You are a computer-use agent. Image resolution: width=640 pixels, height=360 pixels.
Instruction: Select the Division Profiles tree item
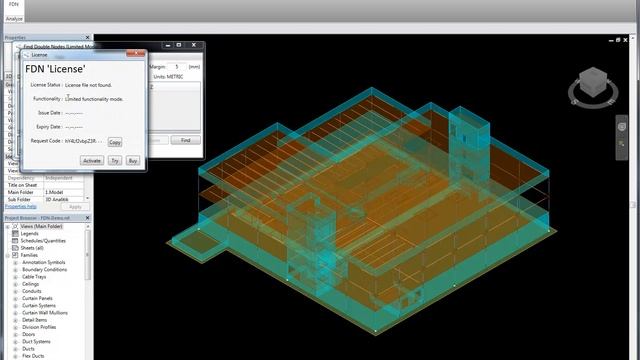(39, 327)
